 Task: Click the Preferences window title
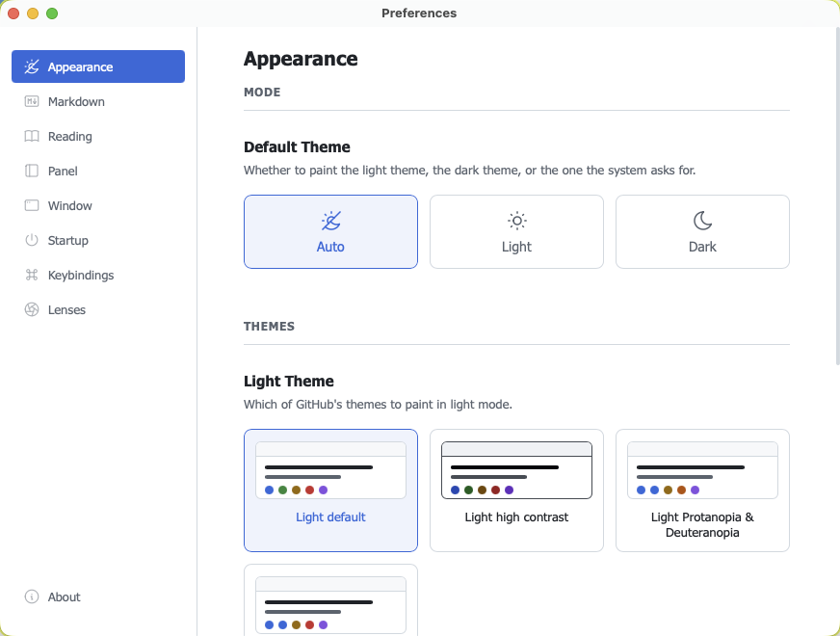pos(419,13)
